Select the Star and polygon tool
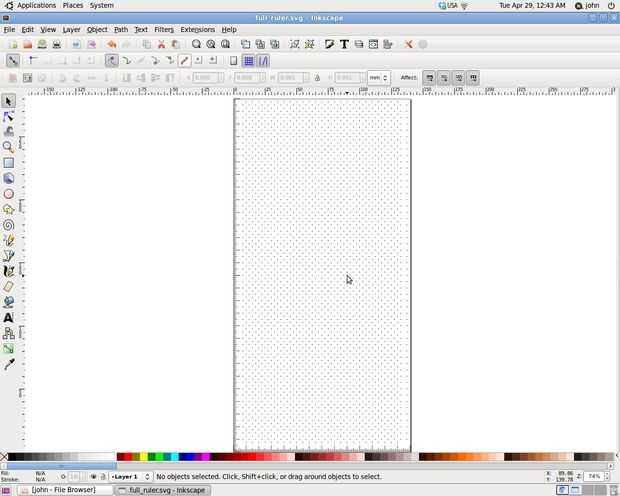Image resolution: width=620 pixels, height=496 pixels. point(9,209)
